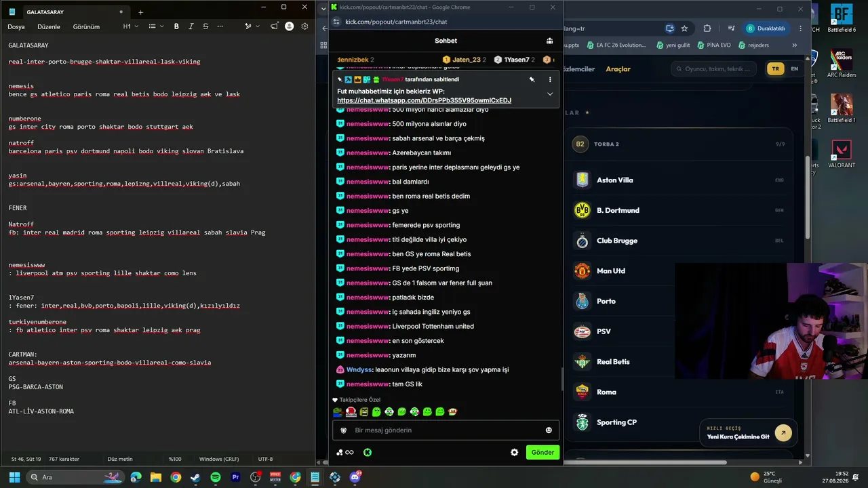Click the Oyuncu, takım search field
Viewport: 868px width, 488px height.
pyautogui.click(x=713, y=69)
